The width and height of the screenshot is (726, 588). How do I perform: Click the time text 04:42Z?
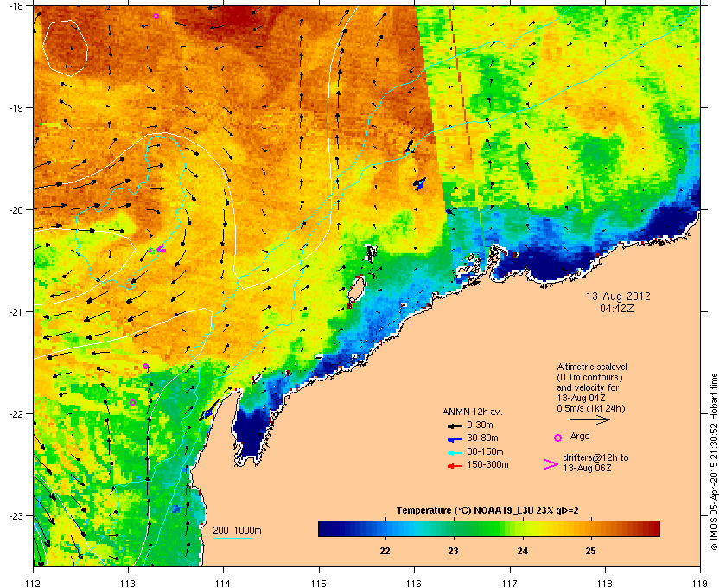617,308
